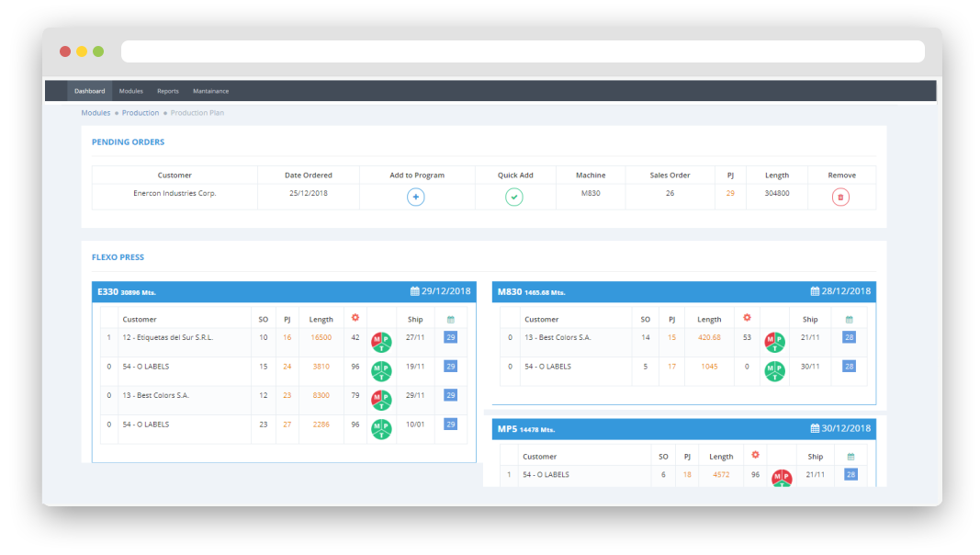Click the blue plus Add to Program icon
Screen dimensions: 980x555
point(415,197)
